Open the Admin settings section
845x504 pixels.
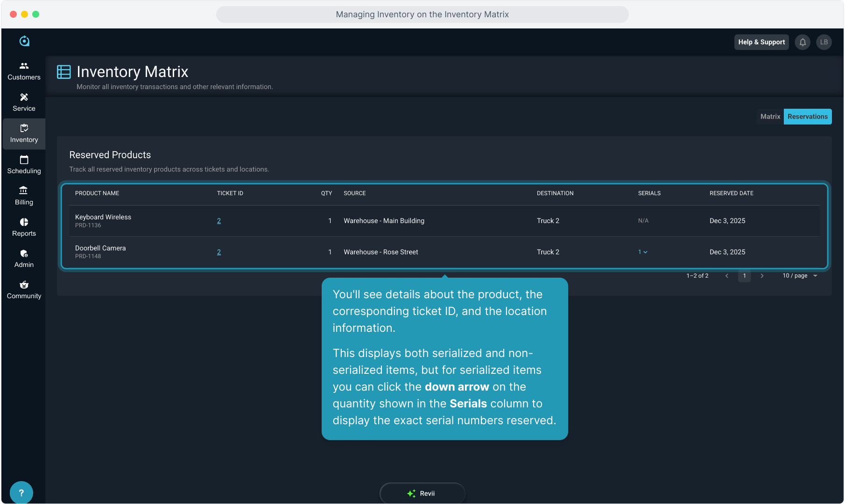pyautogui.click(x=24, y=259)
